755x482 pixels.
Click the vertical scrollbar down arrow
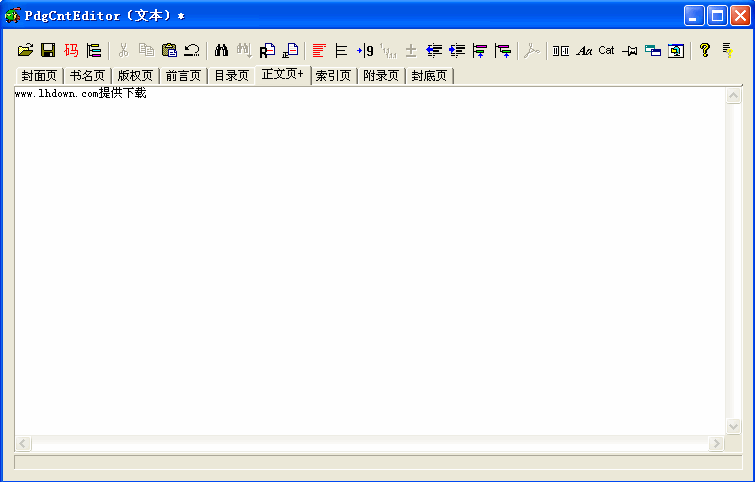733,426
